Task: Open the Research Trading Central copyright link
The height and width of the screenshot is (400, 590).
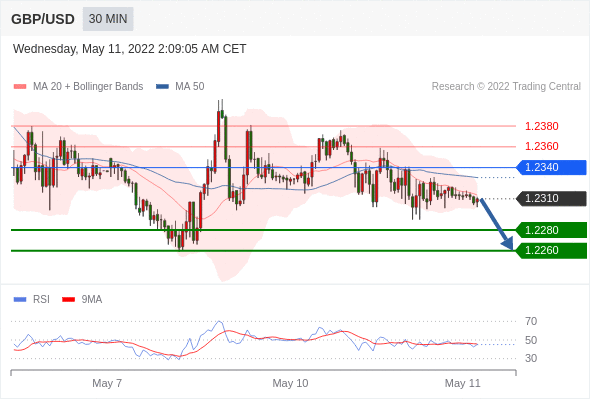Action: tap(506, 87)
